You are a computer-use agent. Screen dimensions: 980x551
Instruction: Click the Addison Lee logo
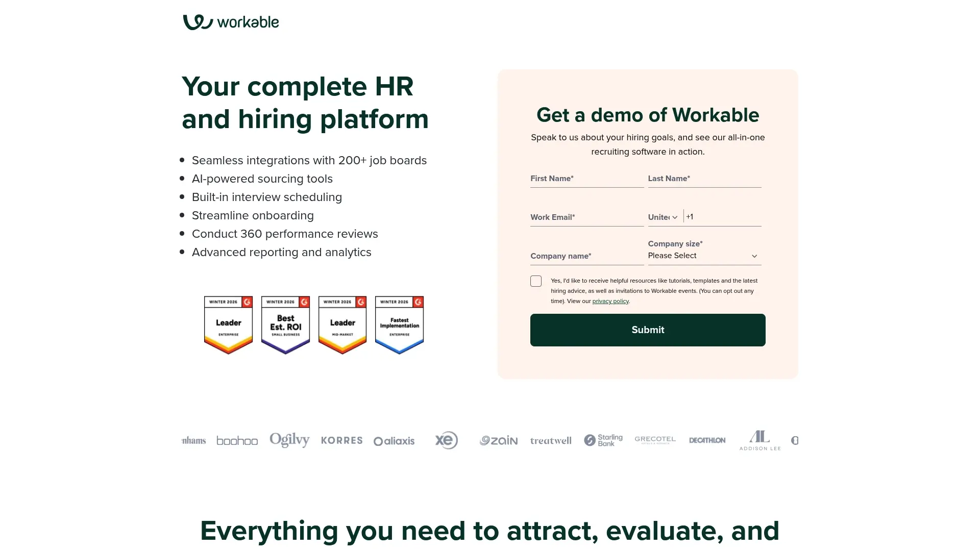(x=760, y=440)
